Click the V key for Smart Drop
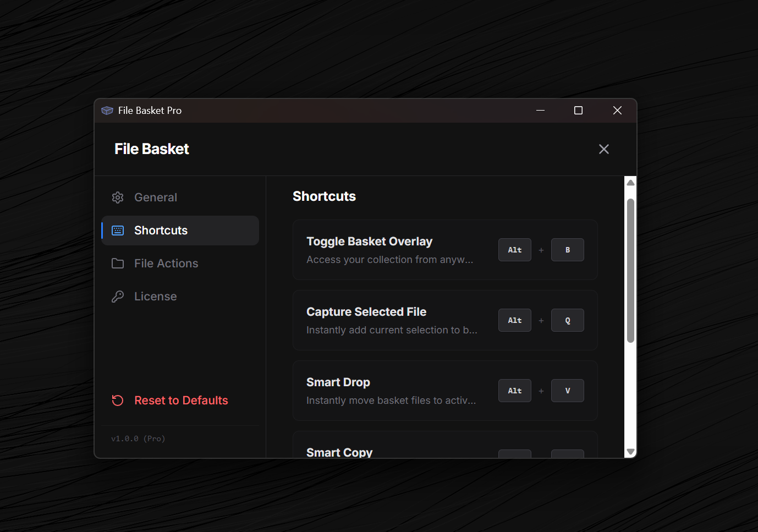The height and width of the screenshot is (532, 758). [x=568, y=391]
